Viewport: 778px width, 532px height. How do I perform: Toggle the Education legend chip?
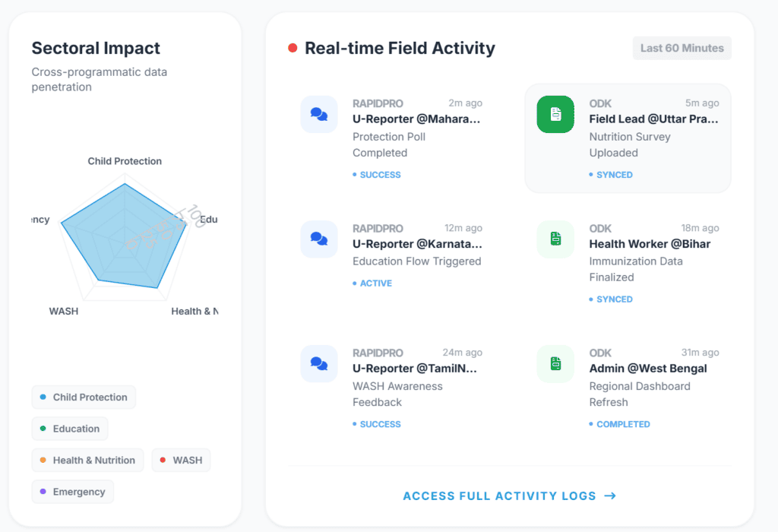pyautogui.click(x=69, y=429)
